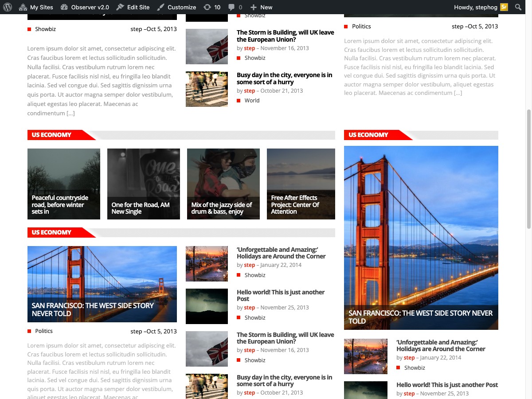Click Edit Site in admin bar

click(x=133, y=7)
